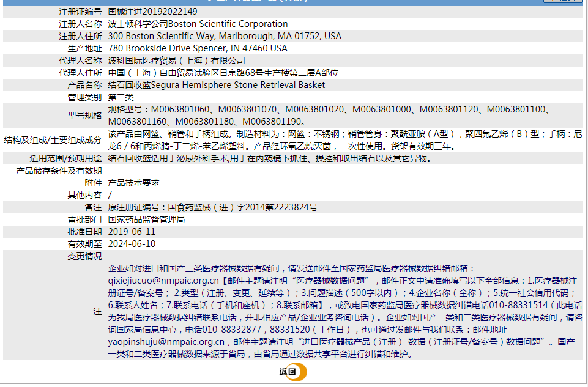
Task: Click the 代理人名称 label
Action: [80, 61]
